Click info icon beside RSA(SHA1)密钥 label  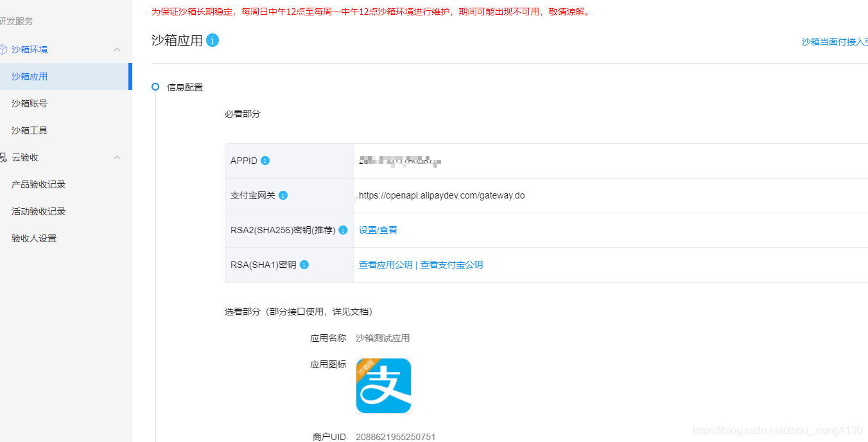[x=304, y=265]
